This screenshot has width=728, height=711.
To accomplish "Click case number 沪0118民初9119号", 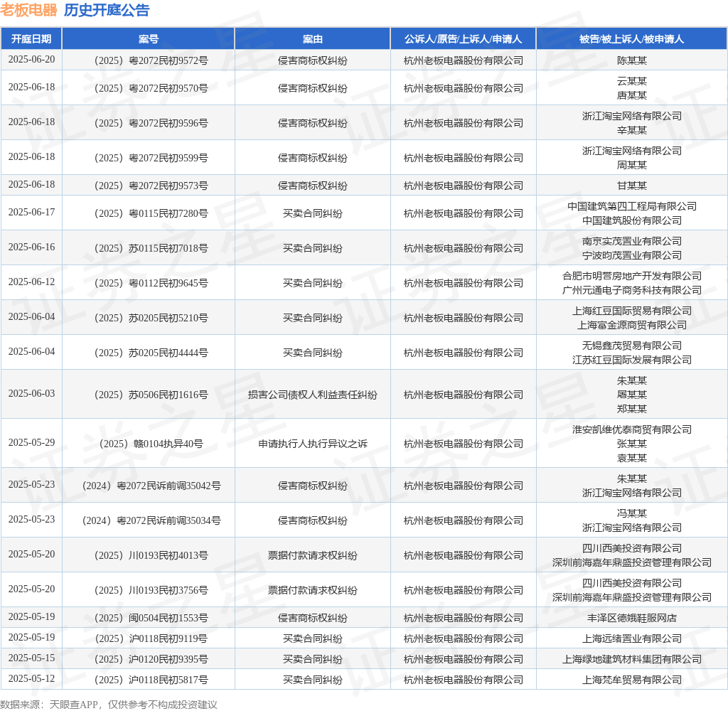I will [151, 638].
